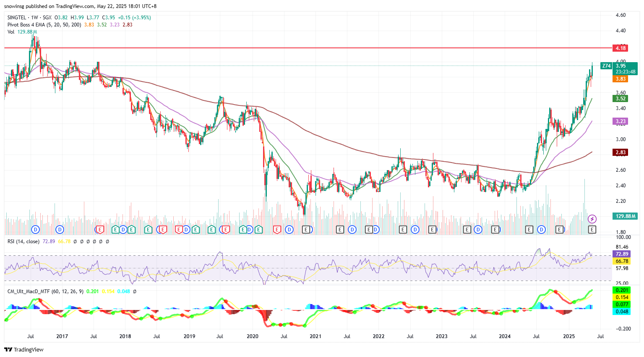Click dividend D marker just after July 2024
This screenshot has height=357, width=644.
click(541, 229)
